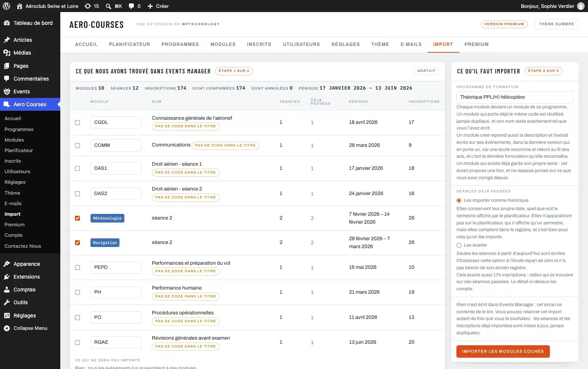
Task: Check the DAS1 module row checkbox
Action: [x=77, y=168]
